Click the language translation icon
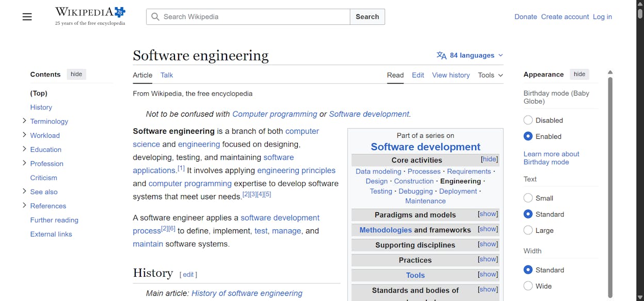Screen dimensions: 644x301 pyautogui.click(x=441, y=55)
